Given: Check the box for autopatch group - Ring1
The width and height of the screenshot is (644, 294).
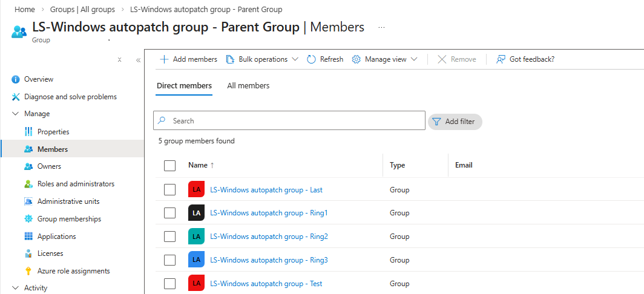Looking at the screenshot, I should [x=169, y=213].
